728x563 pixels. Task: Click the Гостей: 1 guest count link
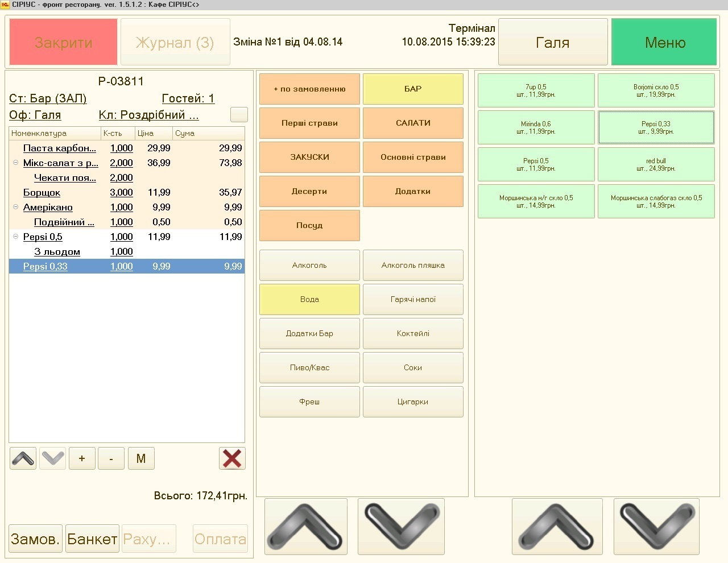[x=188, y=98]
